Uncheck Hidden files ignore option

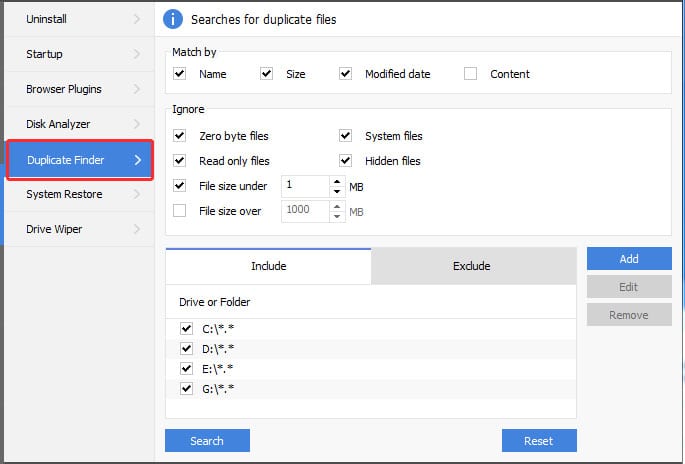(x=346, y=161)
